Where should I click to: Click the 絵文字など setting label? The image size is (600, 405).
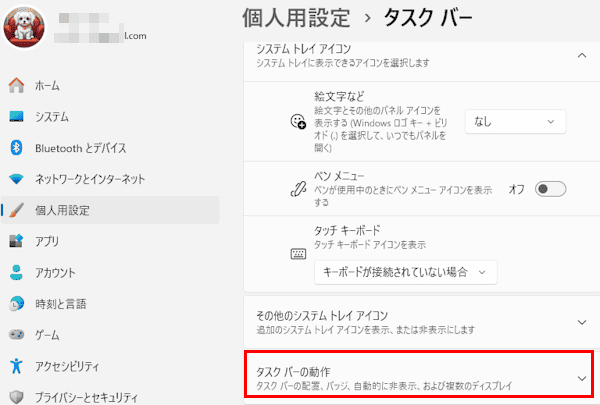click(x=339, y=96)
